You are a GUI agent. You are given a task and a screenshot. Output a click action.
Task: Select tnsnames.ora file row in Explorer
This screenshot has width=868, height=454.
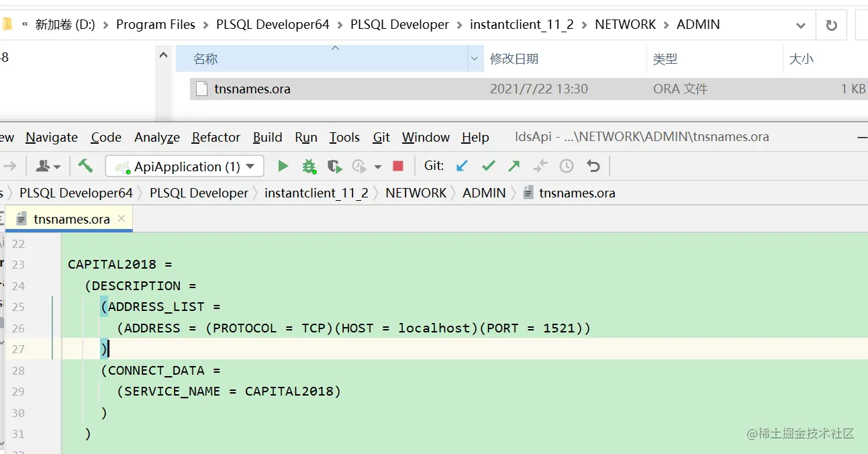(529, 89)
